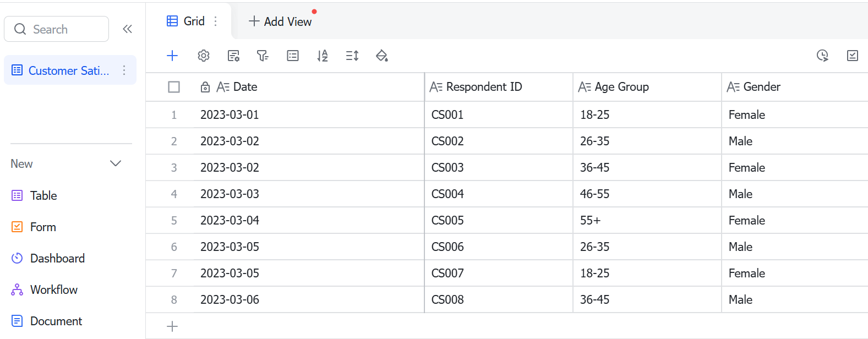The height and width of the screenshot is (339, 868).
Task: Add a new row at table bottom
Action: (172, 326)
